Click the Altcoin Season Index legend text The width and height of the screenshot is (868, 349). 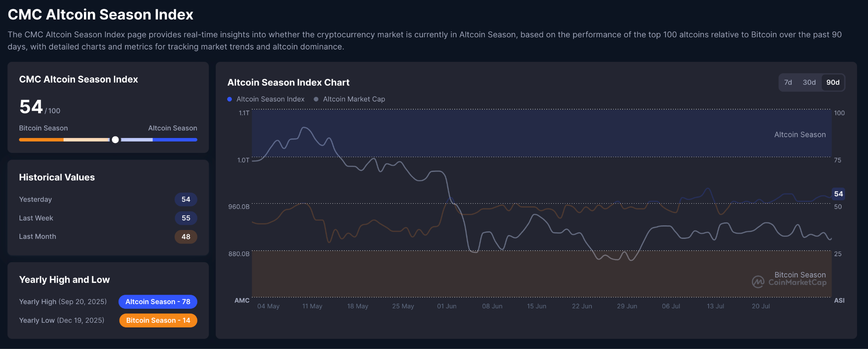[x=270, y=99]
